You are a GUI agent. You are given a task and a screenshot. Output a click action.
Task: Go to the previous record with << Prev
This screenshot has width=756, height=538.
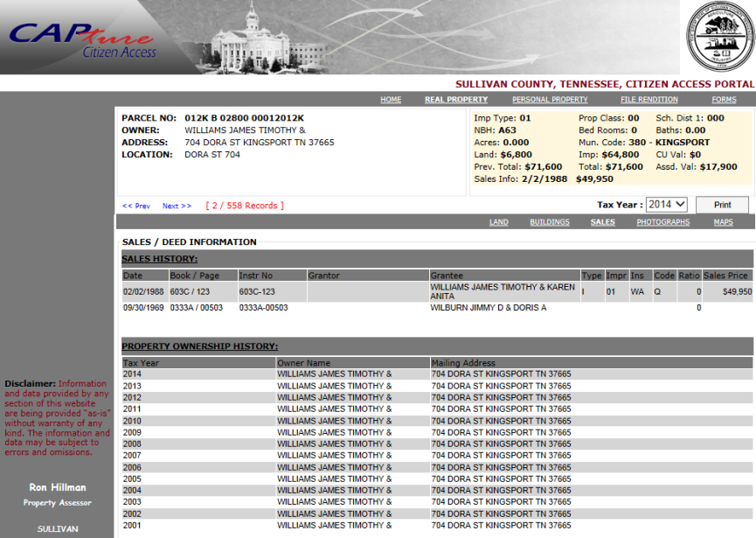tap(136, 206)
